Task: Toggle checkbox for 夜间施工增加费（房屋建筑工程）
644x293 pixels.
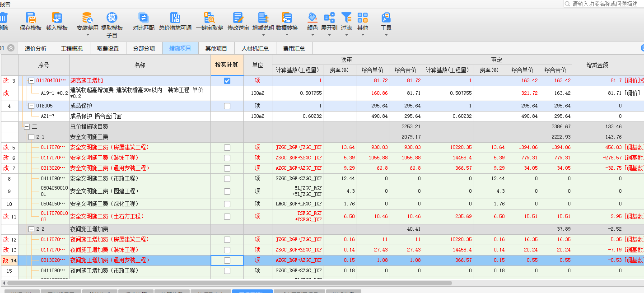Action: [x=227, y=240]
